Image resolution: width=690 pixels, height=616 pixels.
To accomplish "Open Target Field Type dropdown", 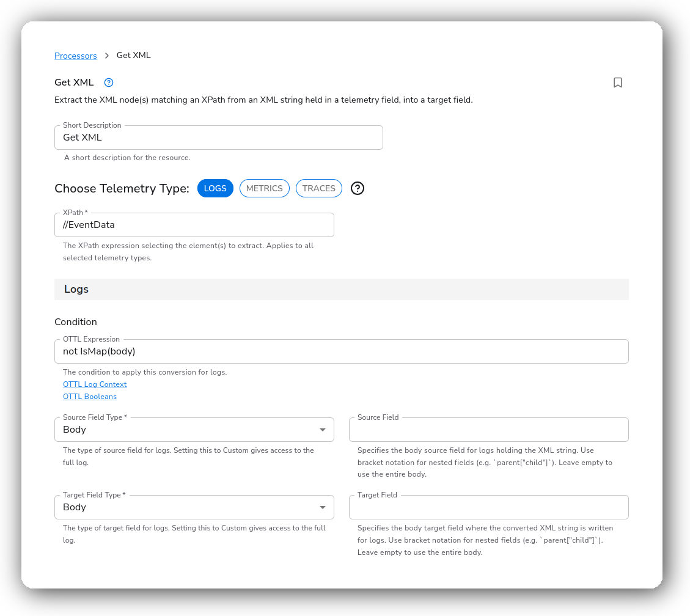I will (x=194, y=507).
